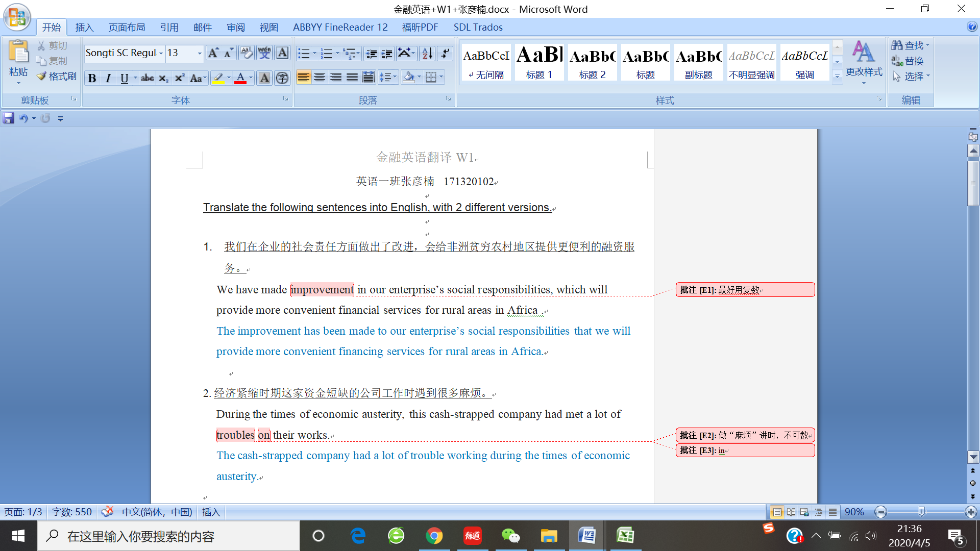Screen dimensions: 980x551
Task: Click the Grow Font icon
Action: click(x=213, y=53)
